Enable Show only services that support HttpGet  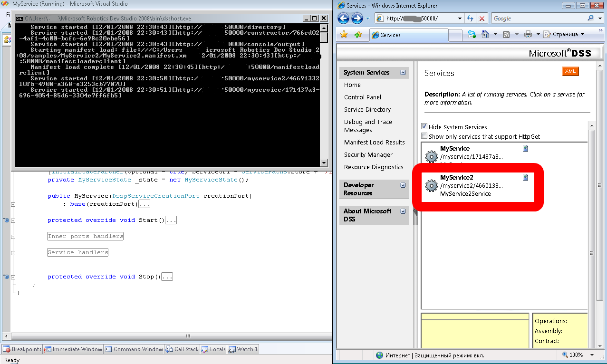click(424, 136)
